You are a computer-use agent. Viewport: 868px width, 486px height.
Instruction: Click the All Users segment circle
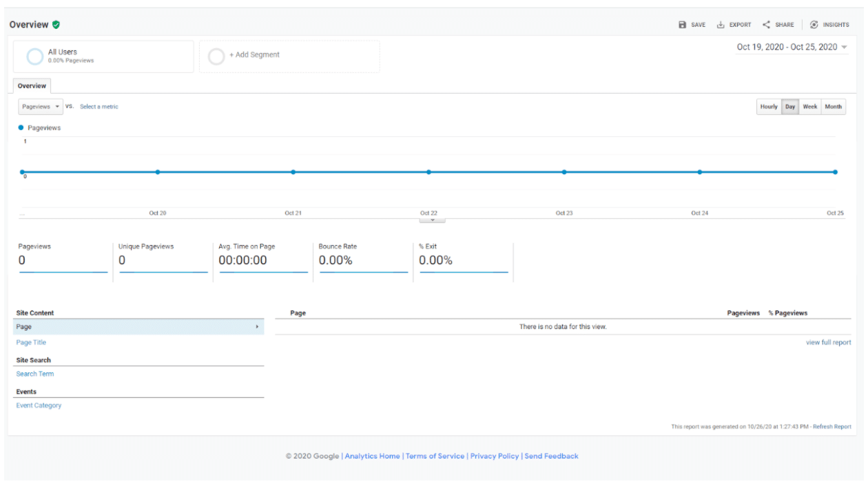coord(35,56)
